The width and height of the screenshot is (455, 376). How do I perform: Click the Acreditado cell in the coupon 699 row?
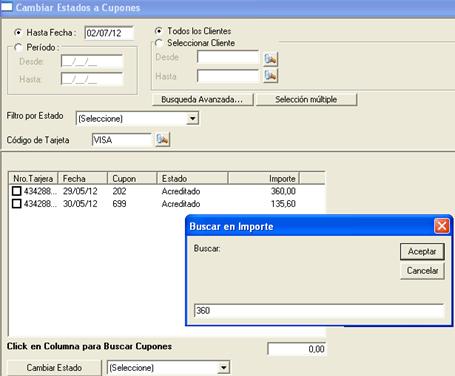click(x=181, y=203)
